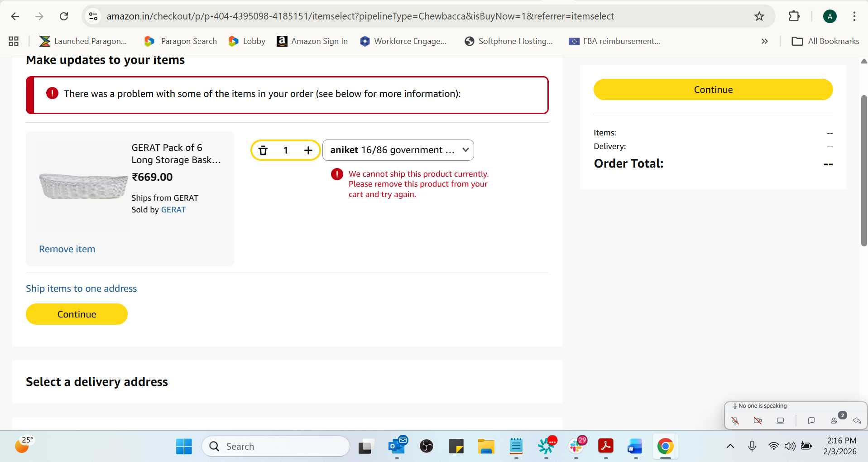The image size is (868, 462).
Task: Toggle the muted microphone in meeting bar
Action: click(735, 421)
